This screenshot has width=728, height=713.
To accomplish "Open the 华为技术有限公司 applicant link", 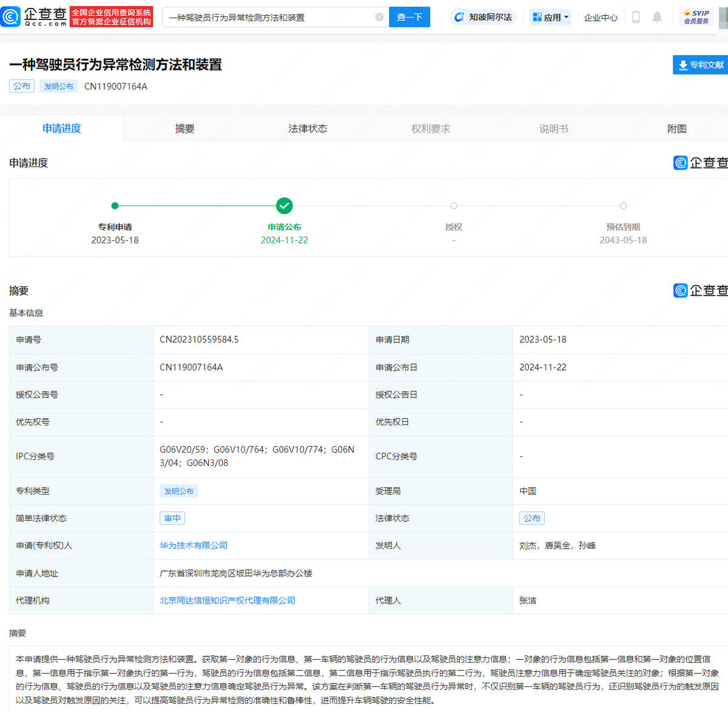I will pyautogui.click(x=193, y=545).
